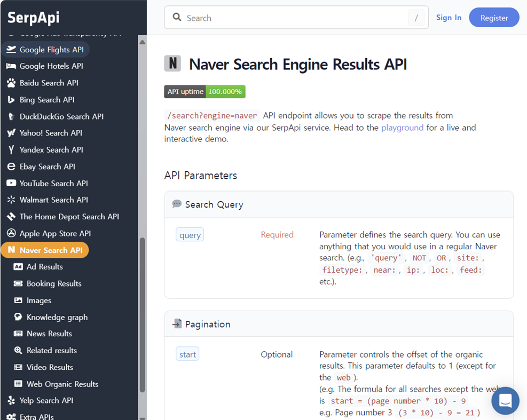Screen dimensions: 527x420
Task: Click the Home Depot icon
Action: (11, 217)
